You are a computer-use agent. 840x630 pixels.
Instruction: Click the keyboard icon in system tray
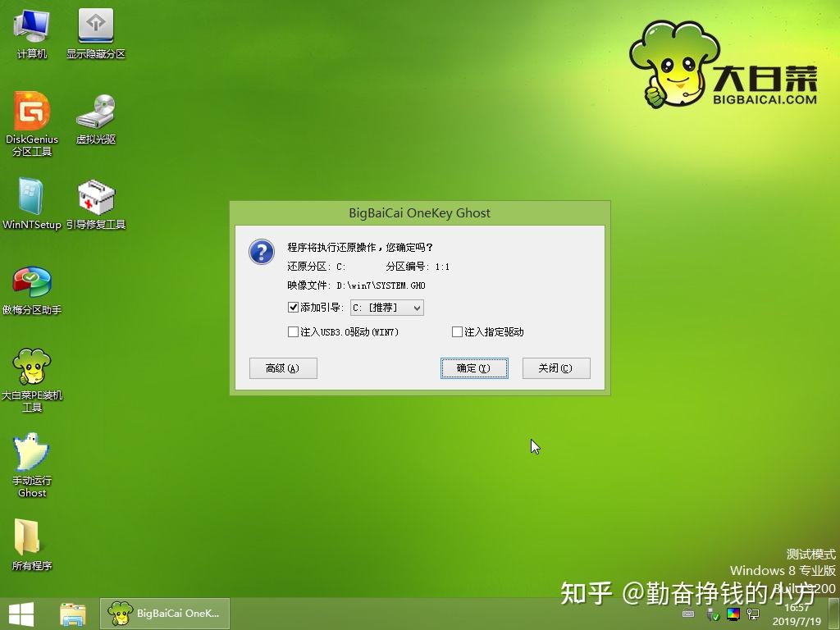(688, 614)
